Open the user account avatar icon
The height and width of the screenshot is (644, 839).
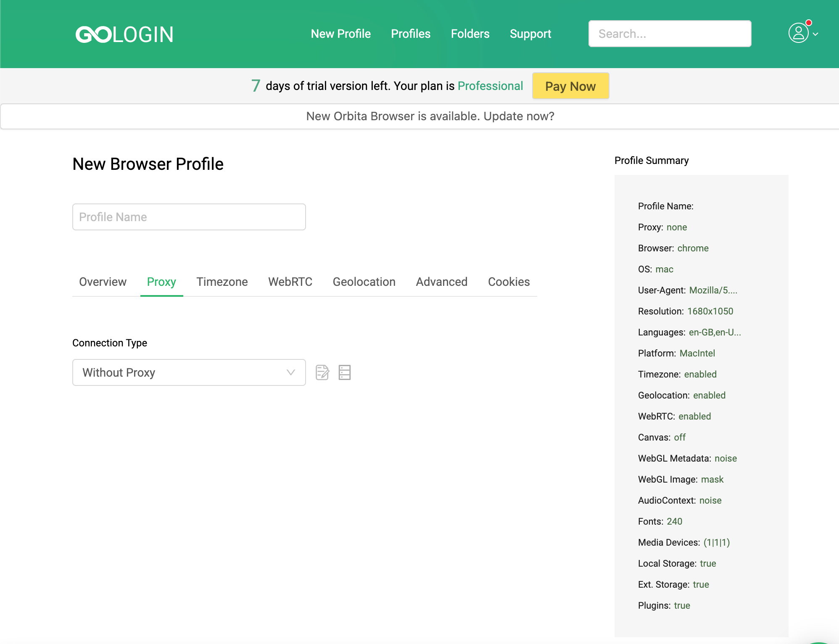[798, 33]
